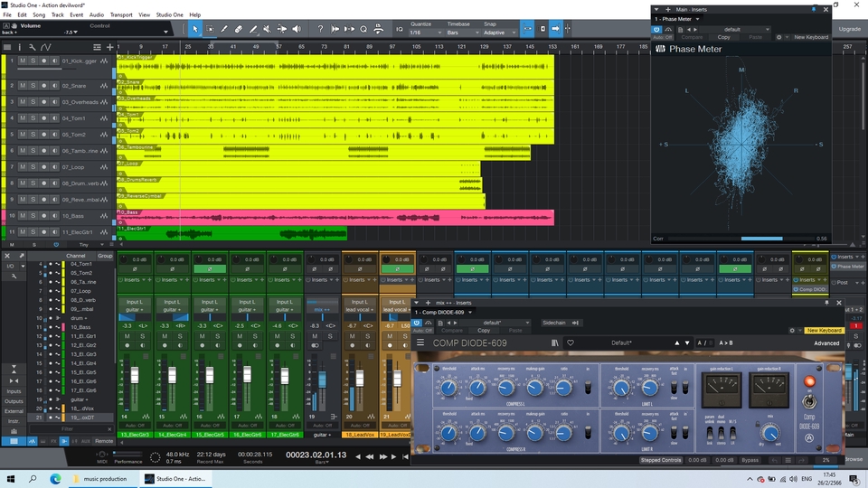This screenshot has width=868, height=488.
Task: Choose the Paint pencil tool
Action: coord(223,29)
